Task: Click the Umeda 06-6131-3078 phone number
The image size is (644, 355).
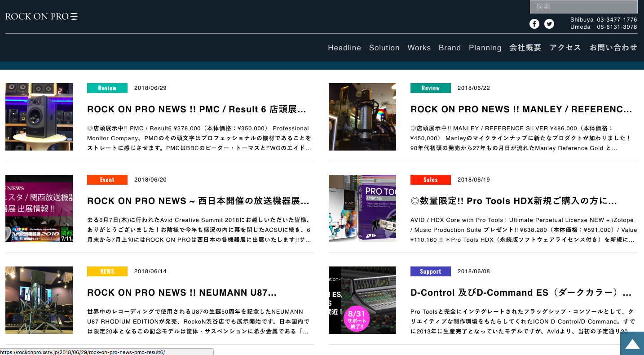Action: 604,27
